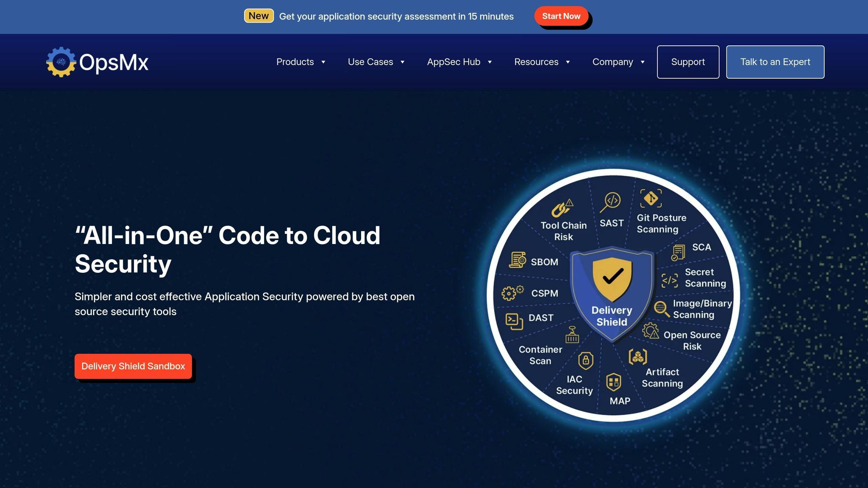Click the Talk to an Expert button
This screenshot has height=488, width=868.
pos(775,62)
